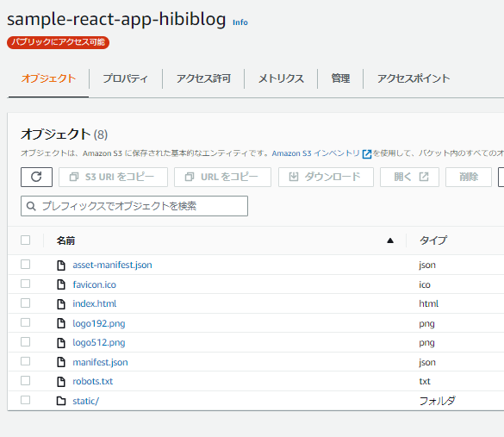Click the file icon beside manifest.json
The image size is (504, 437).
point(61,362)
